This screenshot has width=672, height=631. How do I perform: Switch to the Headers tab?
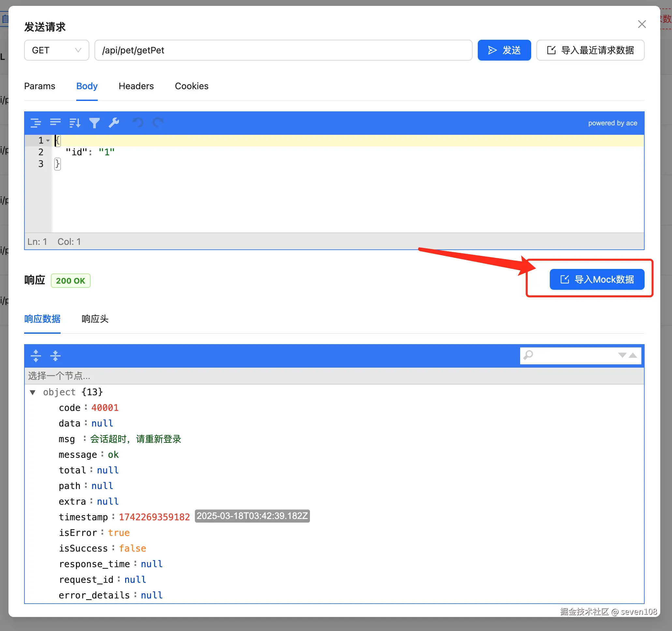pyautogui.click(x=136, y=86)
